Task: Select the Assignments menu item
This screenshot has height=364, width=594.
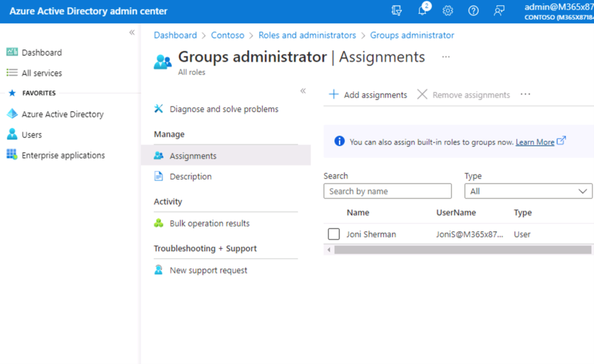Action: [226, 156]
